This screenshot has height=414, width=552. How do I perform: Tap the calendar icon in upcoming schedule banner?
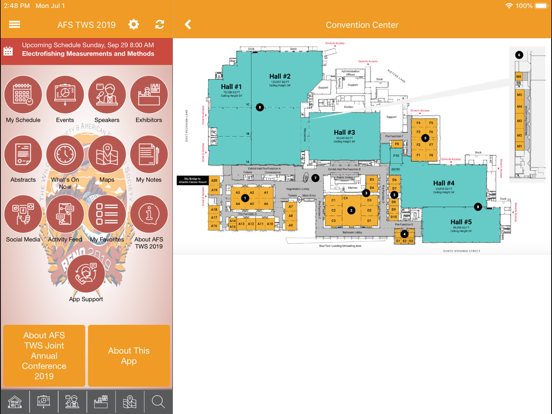(8, 51)
